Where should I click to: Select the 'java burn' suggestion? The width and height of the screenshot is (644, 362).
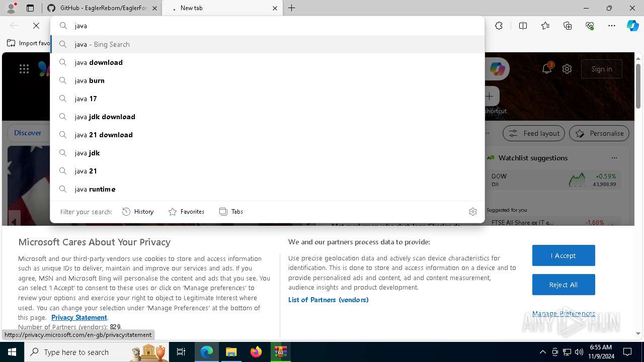(267, 80)
